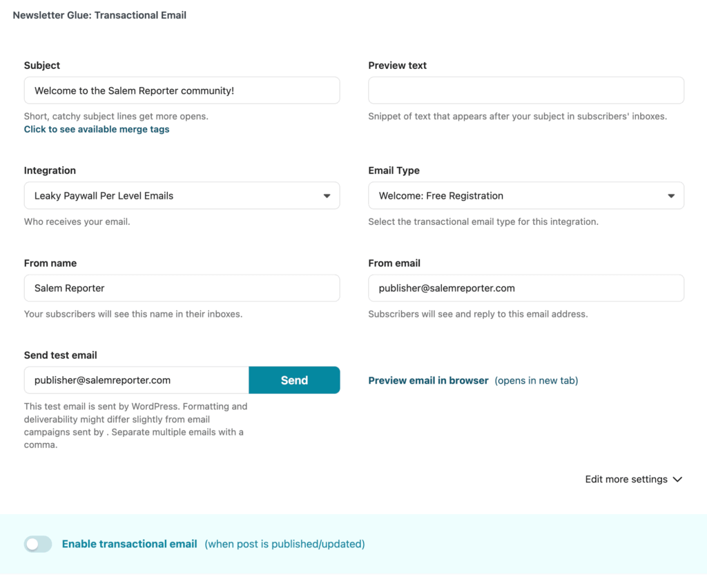The width and height of the screenshot is (707, 588).
Task: Click the '(when post is published/updated)' note
Action: click(284, 544)
